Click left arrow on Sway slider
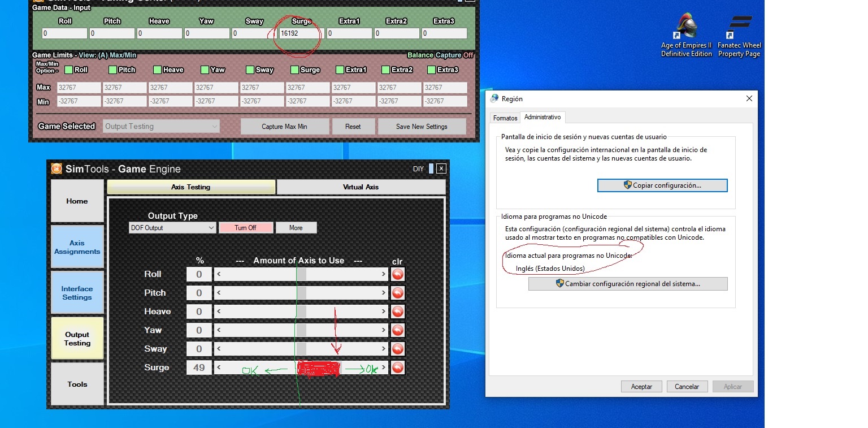The height and width of the screenshot is (428, 868). click(219, 349)
